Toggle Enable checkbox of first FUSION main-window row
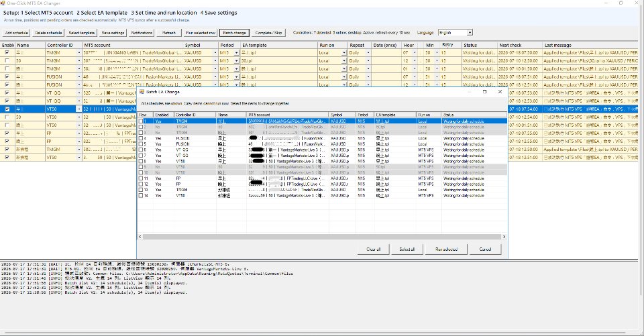This screenshot has height=336, width=644. (x=7, y=77)
